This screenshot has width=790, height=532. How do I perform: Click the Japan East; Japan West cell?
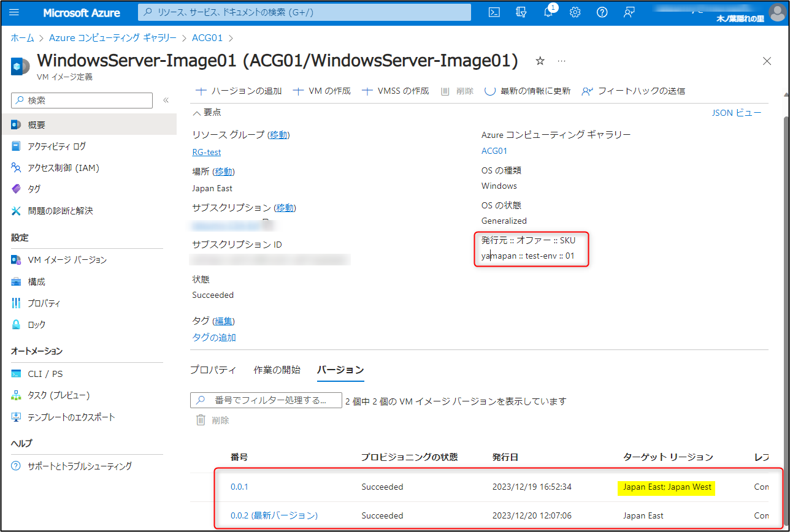coord(666,487)
